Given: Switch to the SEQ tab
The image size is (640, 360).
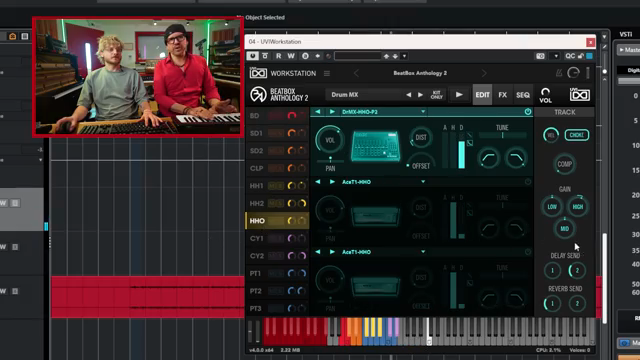Looking at the screenshot, I should point(523,95).
